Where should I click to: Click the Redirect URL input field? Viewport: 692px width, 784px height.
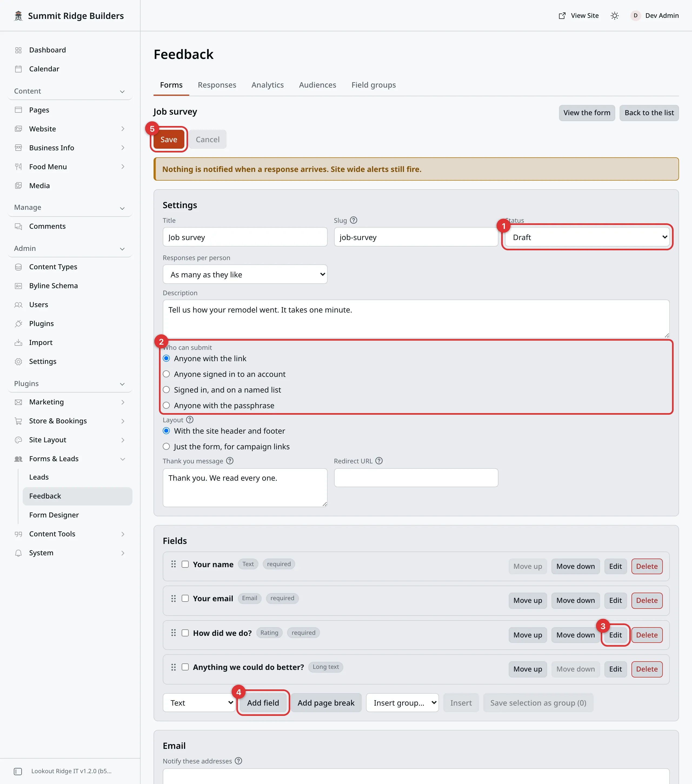tap(416, 477)
